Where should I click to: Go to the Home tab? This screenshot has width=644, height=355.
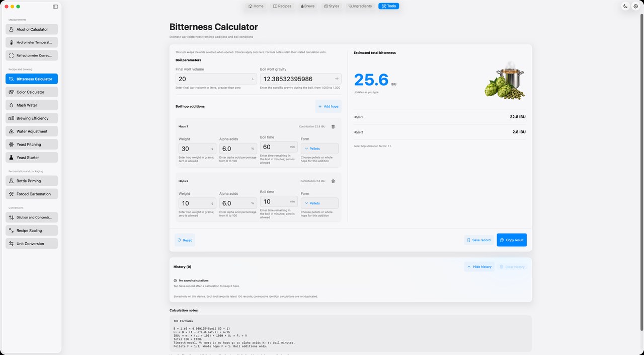coord(256,6)
